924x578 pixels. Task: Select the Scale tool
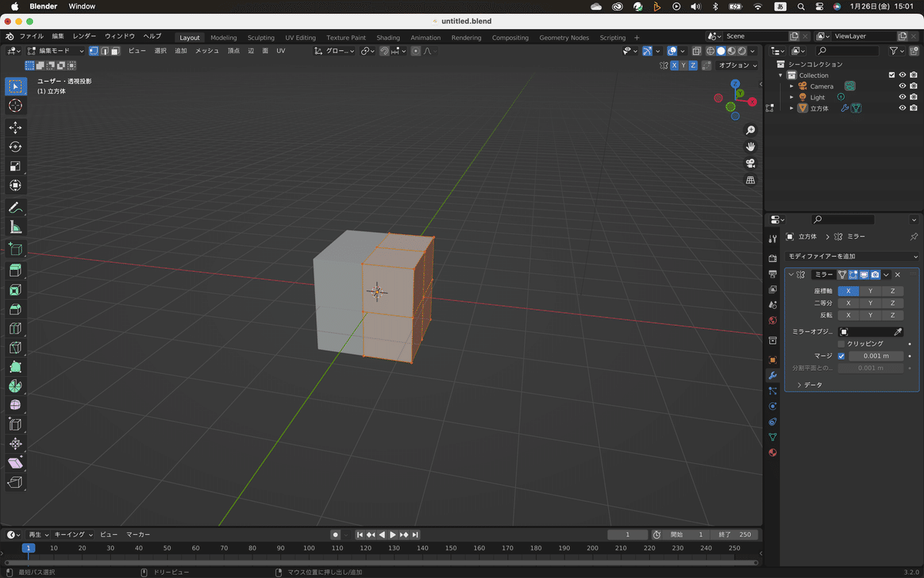(15, 166)
